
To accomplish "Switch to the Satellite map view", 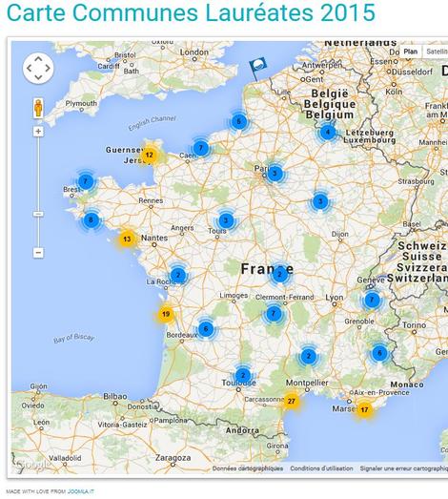I will point(437,52).
